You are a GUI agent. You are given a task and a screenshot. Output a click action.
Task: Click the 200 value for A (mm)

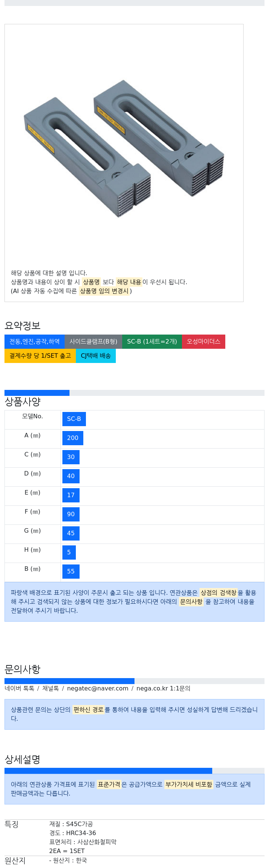[x=73, y=438]
